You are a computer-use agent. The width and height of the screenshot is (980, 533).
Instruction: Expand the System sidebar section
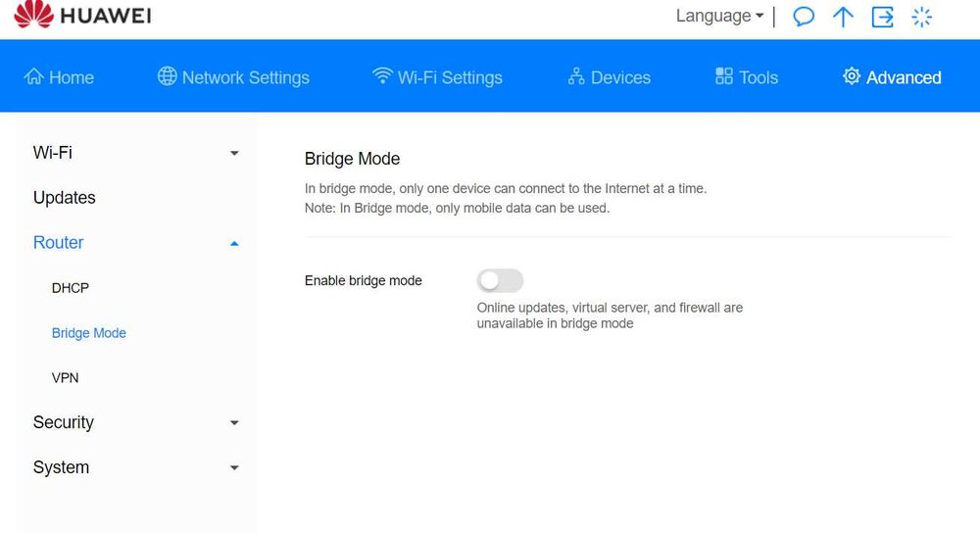click(x=233, y=468)
